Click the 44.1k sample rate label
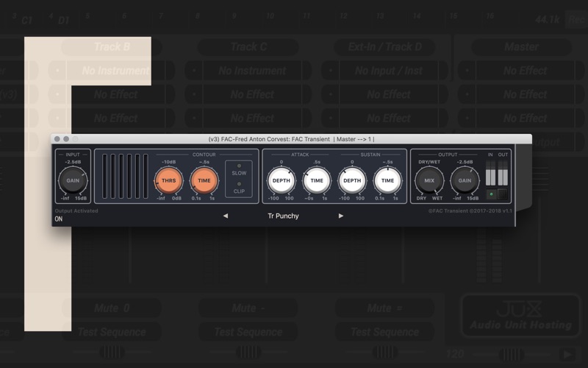Image resolution: width=588 pixels, height=368 pixels. point(547,20)
